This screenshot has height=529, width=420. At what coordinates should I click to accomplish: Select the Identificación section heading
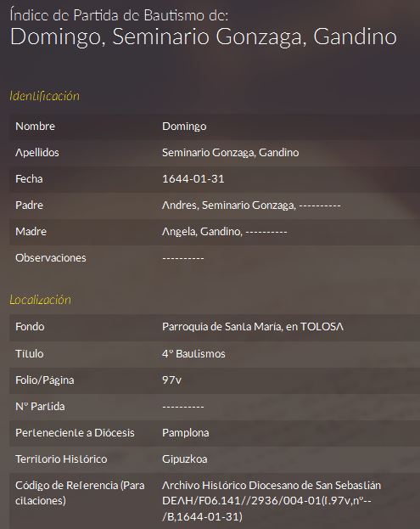(44, 96)
